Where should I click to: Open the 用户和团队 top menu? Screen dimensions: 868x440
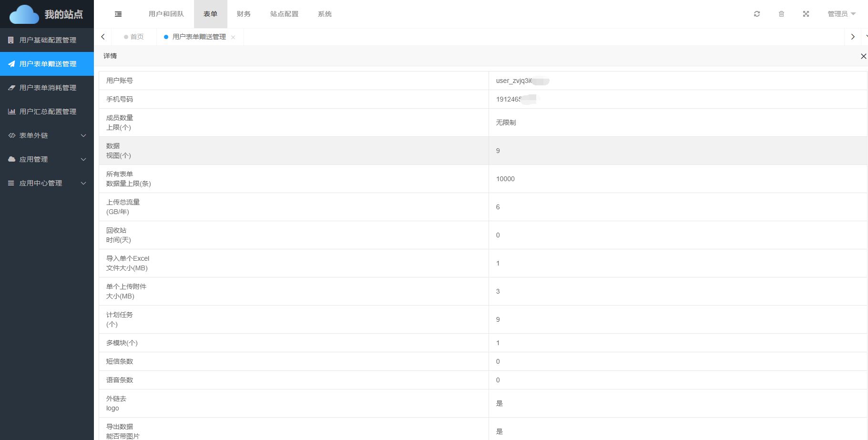point(166,14)
